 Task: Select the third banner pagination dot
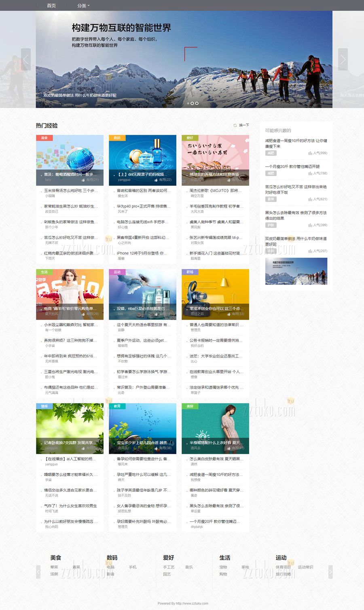[x=197, y=103]
